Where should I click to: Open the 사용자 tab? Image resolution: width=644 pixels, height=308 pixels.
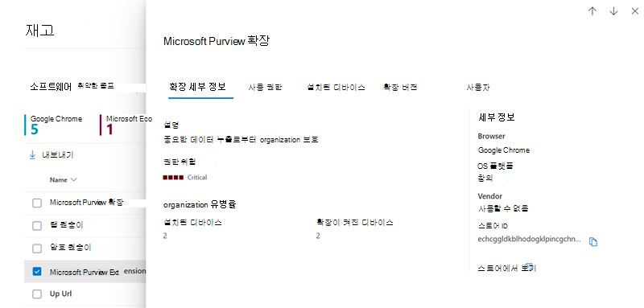point(478,88)
